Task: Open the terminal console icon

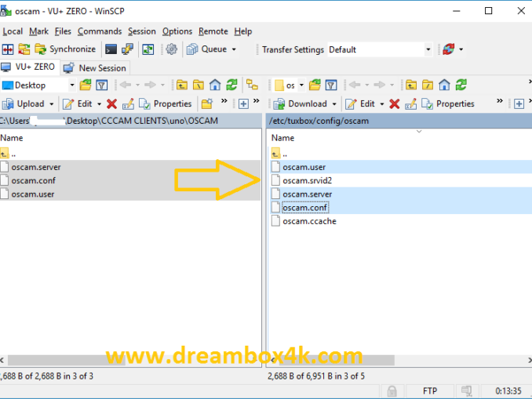Action: point(111,49)
